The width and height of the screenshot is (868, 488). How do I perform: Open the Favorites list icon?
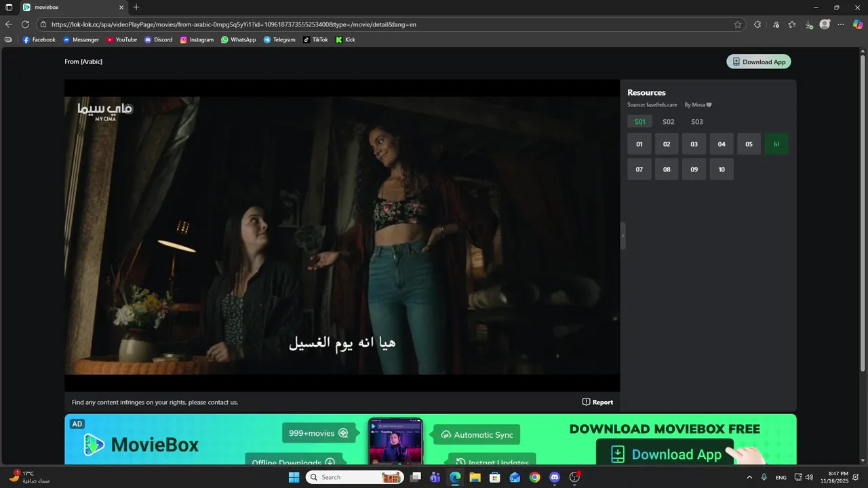(792, 24)
